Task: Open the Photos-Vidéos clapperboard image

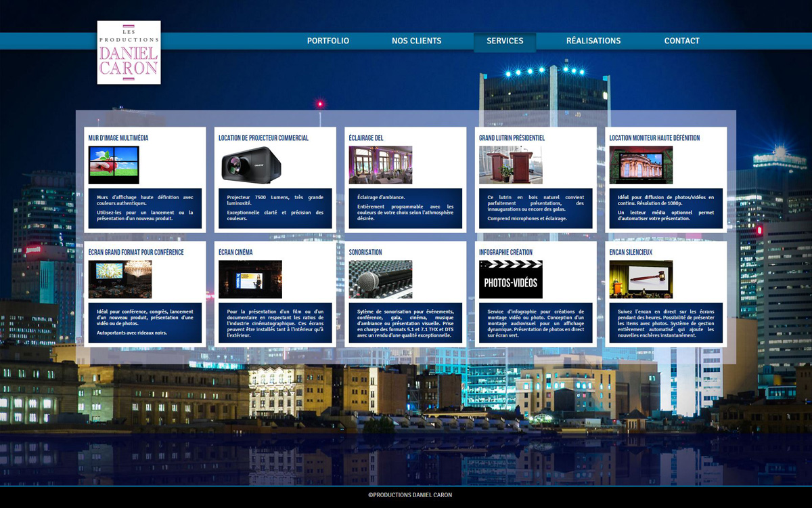Action: point(511,279)
